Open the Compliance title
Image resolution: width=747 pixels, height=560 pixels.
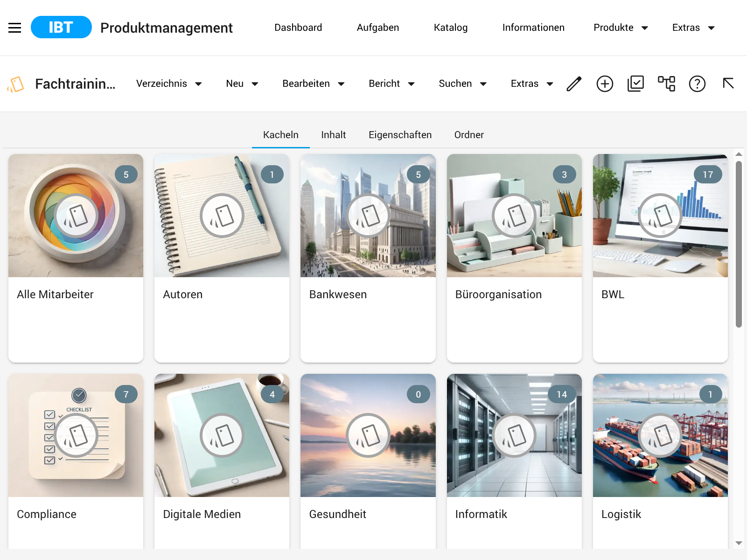tap(47, 514)
